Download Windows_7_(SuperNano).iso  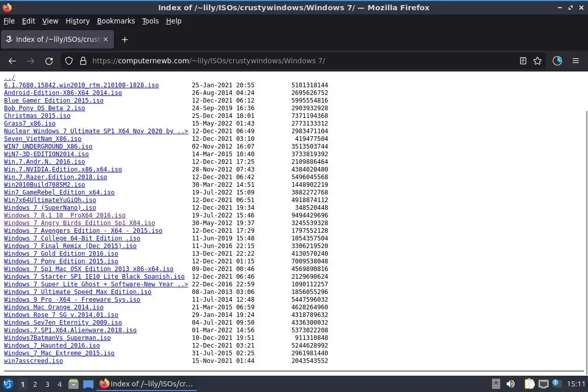[x=50, y=207]
